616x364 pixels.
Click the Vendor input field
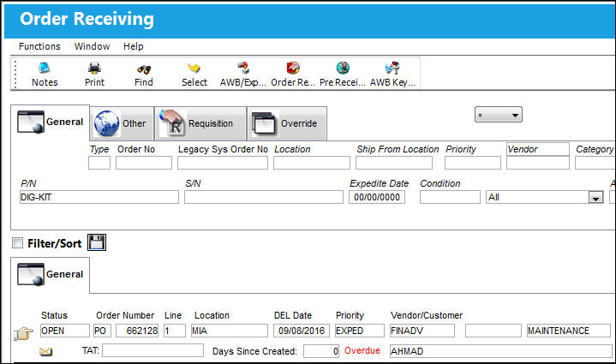pyautogui.click(x=538, y=163)
